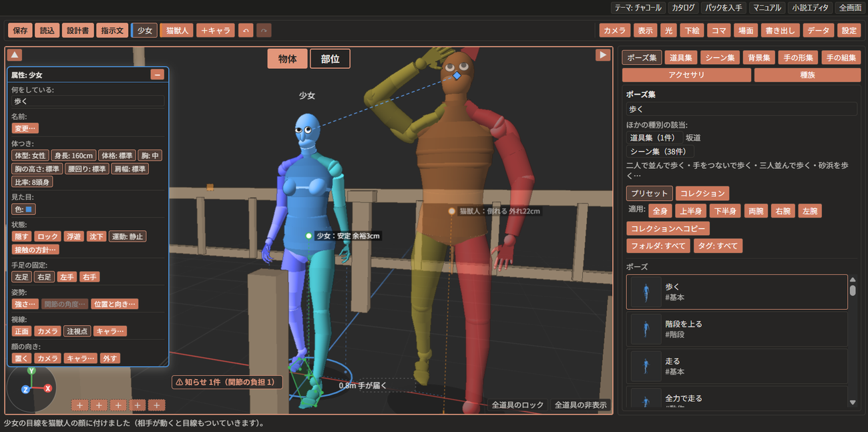Open the 運動: 静止 selector
This screenshot has height=432, width=868.
pyautogui.click(x=128, y=236)
